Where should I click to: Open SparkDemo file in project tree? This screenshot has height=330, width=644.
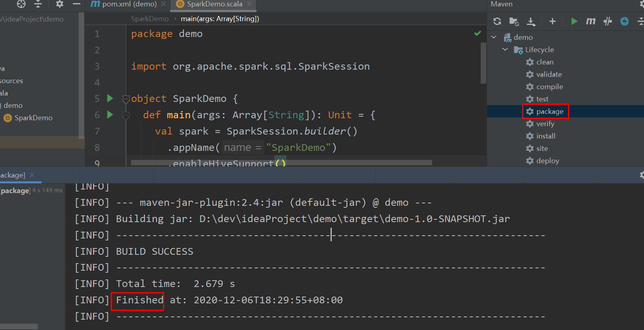(x=33, y=118)
